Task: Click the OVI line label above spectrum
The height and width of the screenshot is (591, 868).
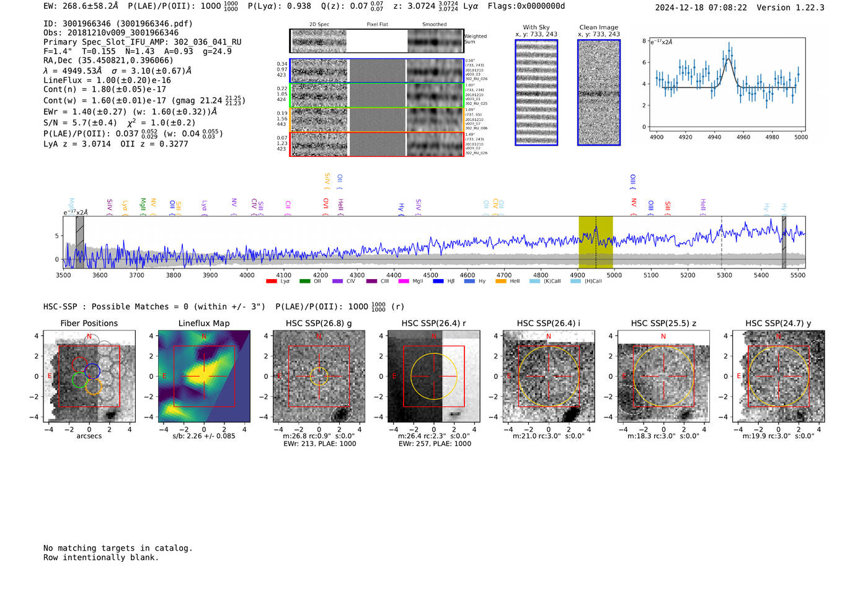Action: (x=325, y=205)
